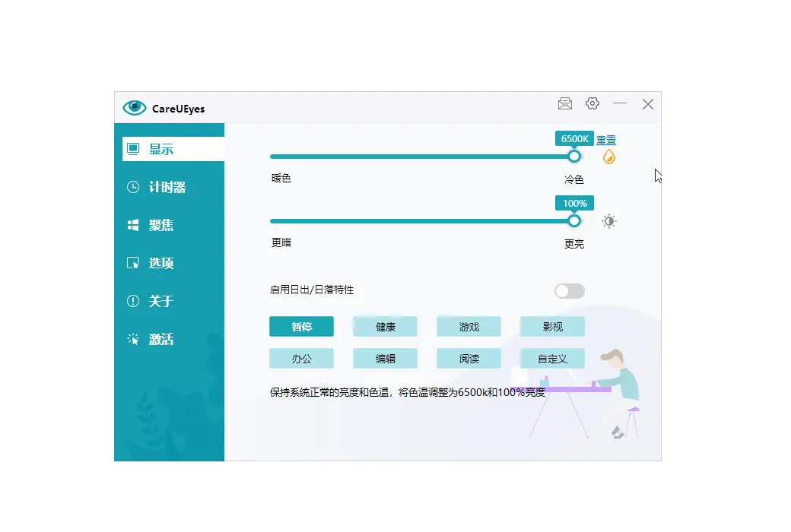This screenshot has height=532, width=791.
Task: Click the 启用日出/日落特性 label text
Action: tap(312, 290)
